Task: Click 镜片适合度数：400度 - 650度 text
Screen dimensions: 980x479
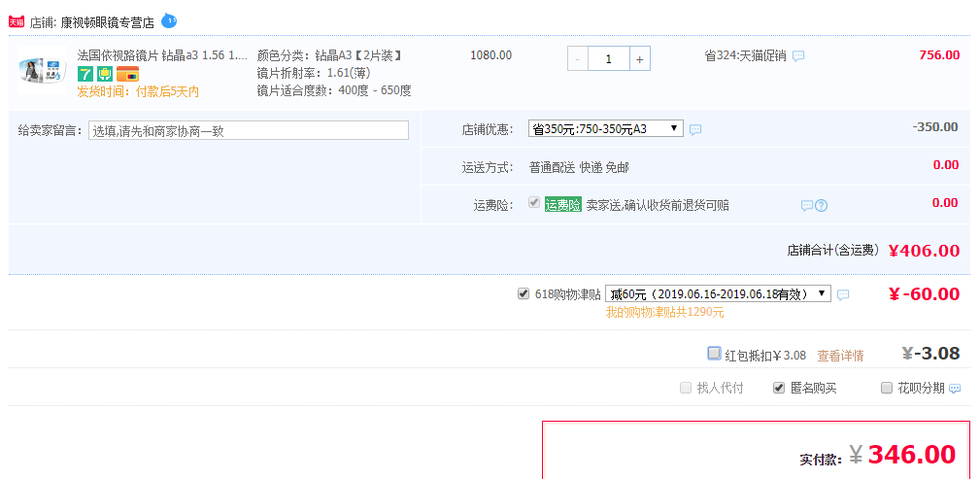Action: pyautogui.click(x=334, y=90)
